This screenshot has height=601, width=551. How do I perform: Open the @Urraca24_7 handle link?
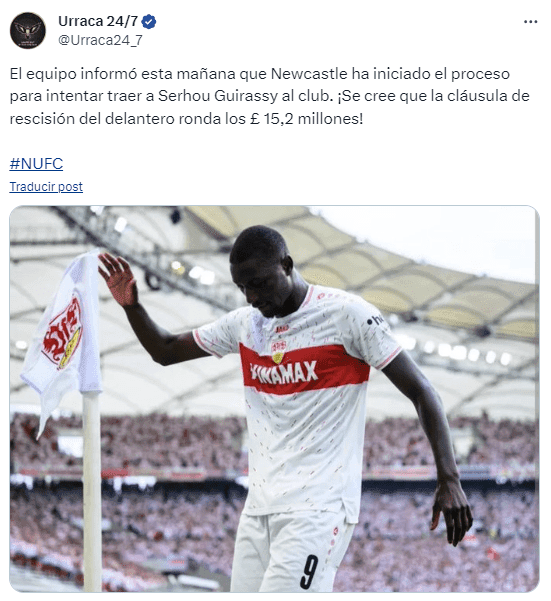100,40
